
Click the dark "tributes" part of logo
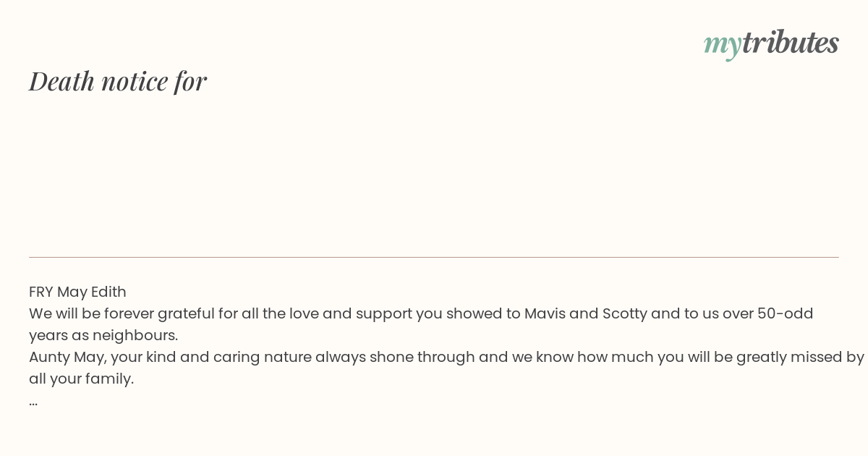[x=791, y=42]
